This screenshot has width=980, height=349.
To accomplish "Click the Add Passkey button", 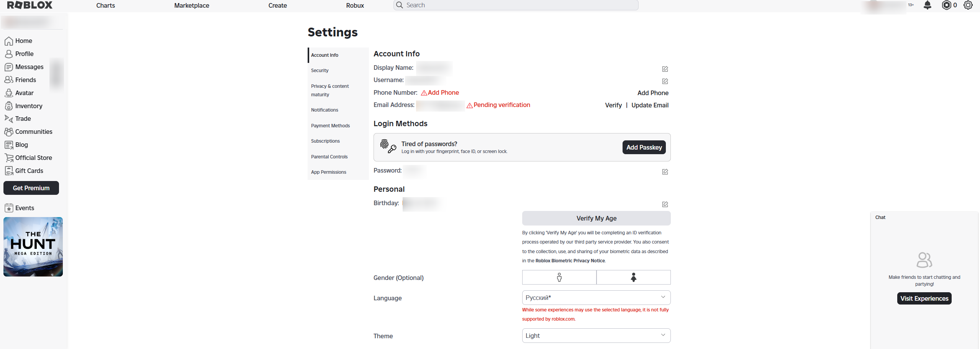I will [644, 147].
